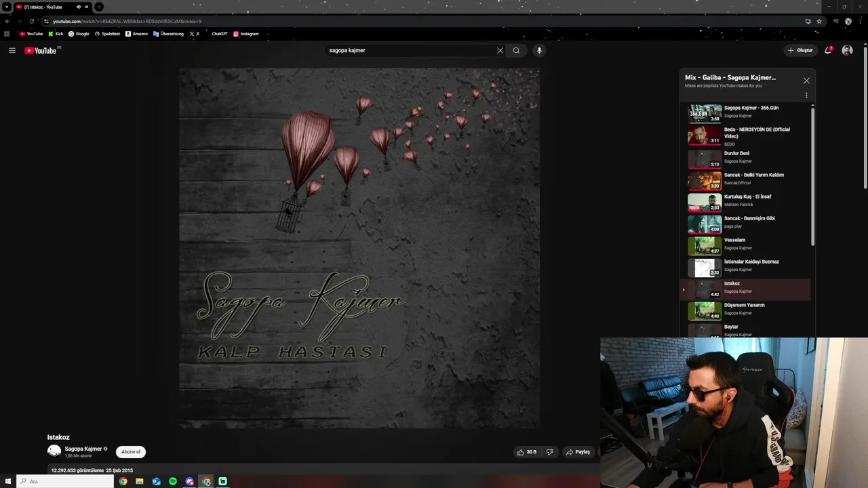
Task: Open the Oluştur create menu
Action: [x=800, y=50]
